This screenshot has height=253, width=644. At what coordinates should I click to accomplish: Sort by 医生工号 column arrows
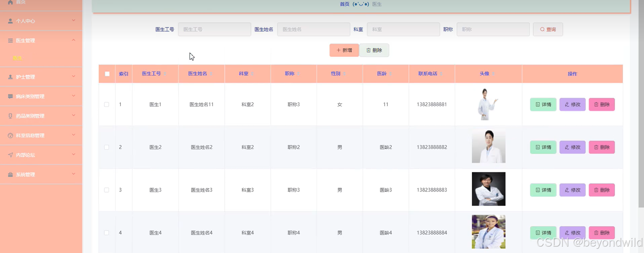coord(165,74)
